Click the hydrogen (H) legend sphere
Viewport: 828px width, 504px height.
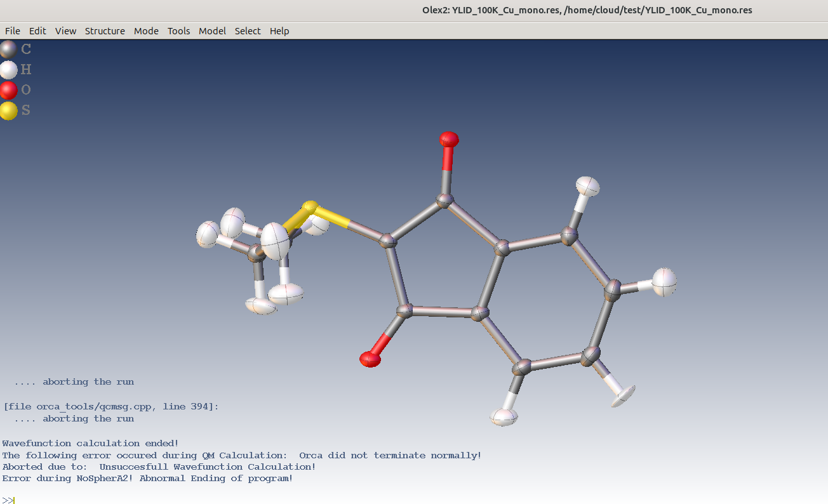coord(8,70)
